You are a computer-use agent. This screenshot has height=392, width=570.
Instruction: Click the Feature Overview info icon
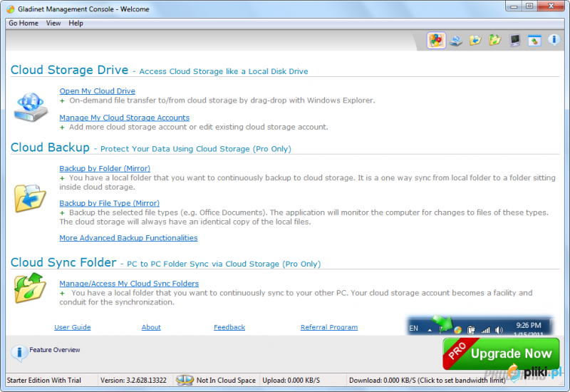(19, 353)
